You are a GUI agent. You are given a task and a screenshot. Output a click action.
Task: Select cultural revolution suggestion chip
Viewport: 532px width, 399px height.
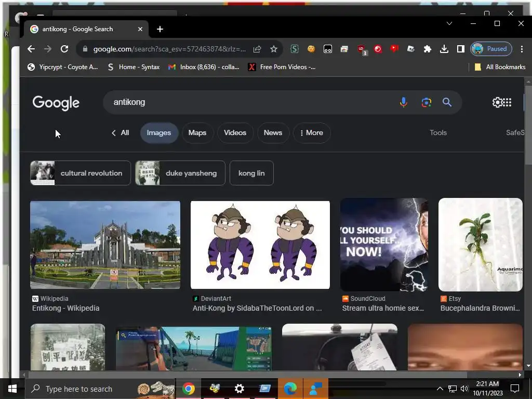tap(81, 173)
